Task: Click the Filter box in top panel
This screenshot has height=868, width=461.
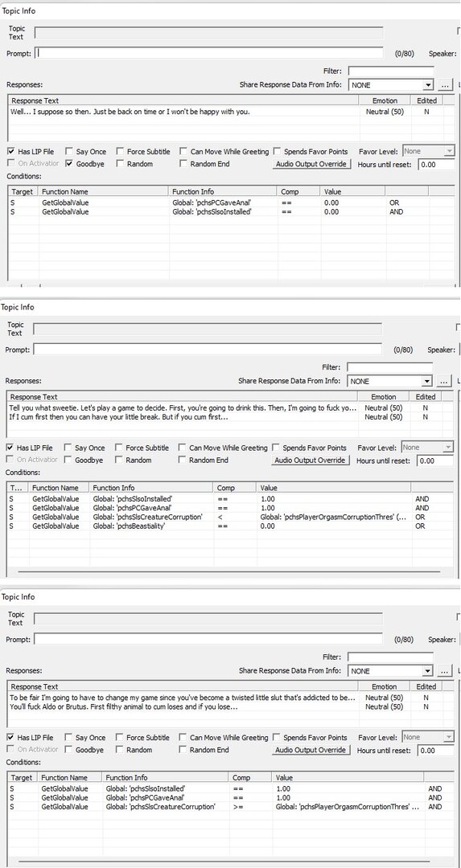Action: point(391,71)
